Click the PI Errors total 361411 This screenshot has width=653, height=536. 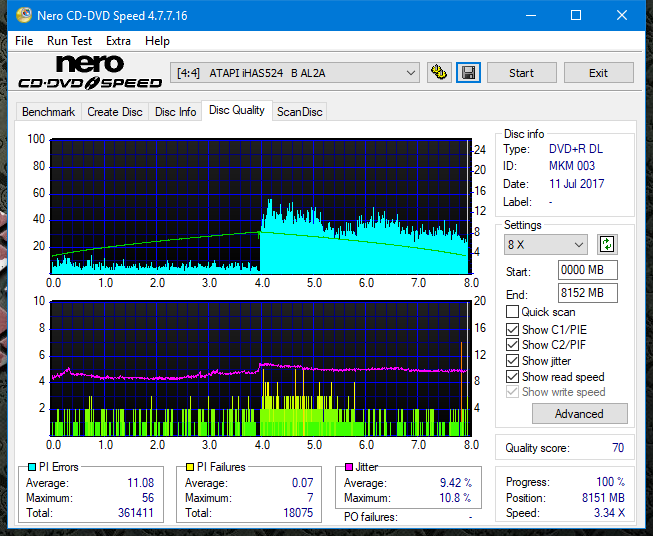click(x=136, y=513)
